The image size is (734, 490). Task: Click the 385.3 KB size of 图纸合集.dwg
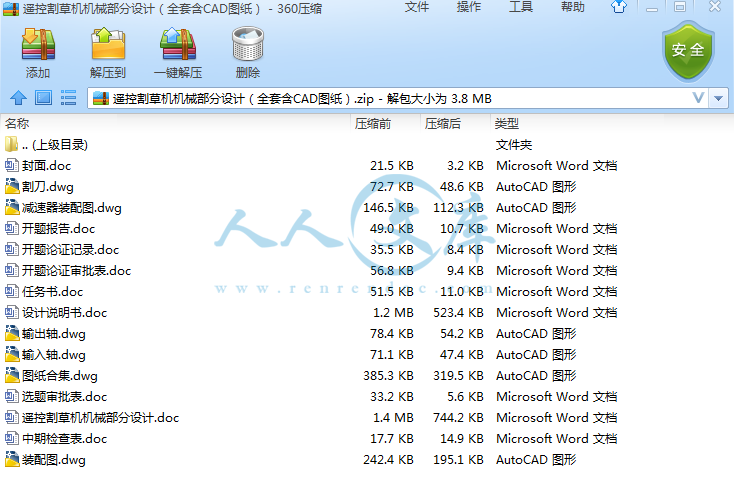pyautogui.click(x=389, y=376)
